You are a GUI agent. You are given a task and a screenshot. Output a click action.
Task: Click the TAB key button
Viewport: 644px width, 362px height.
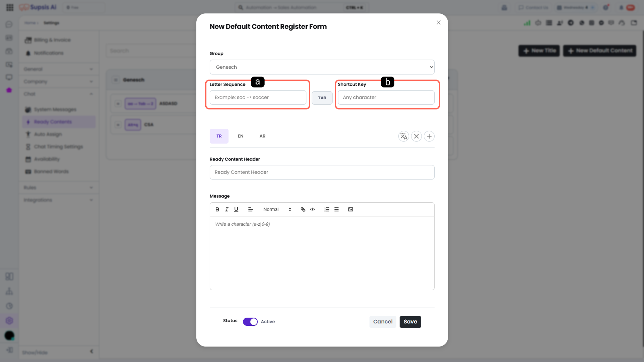pos(322,98)
